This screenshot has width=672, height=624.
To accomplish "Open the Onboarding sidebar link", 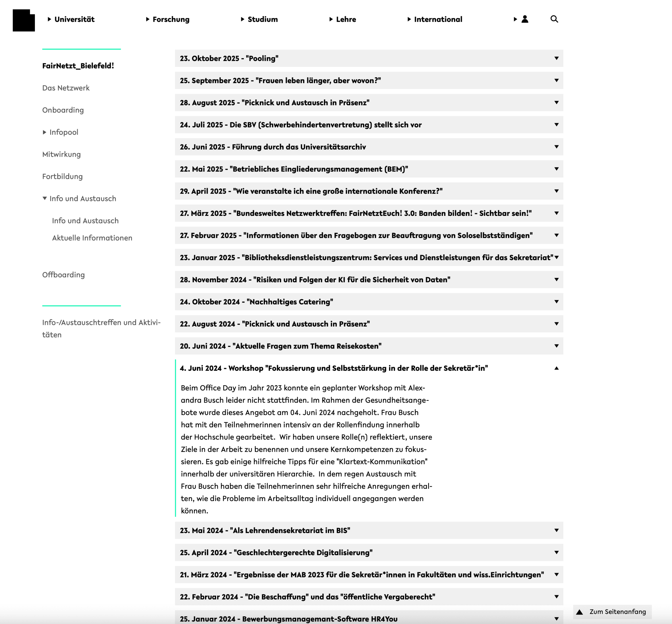I will (63, 110).
